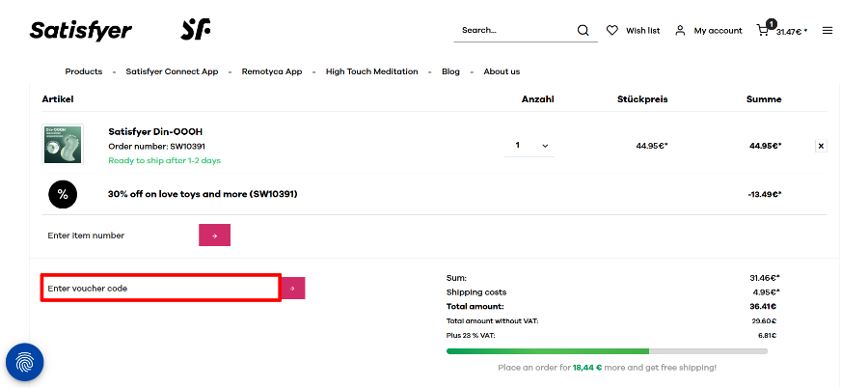Screen dimensions: 868x388
Task: Click the -13.49€ discount amount
Action: point(764,195)
